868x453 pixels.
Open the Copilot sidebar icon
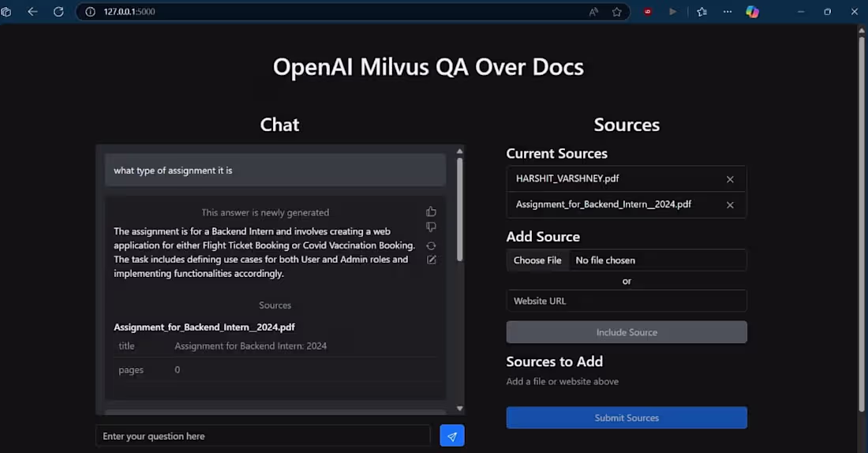click(752, 12)
